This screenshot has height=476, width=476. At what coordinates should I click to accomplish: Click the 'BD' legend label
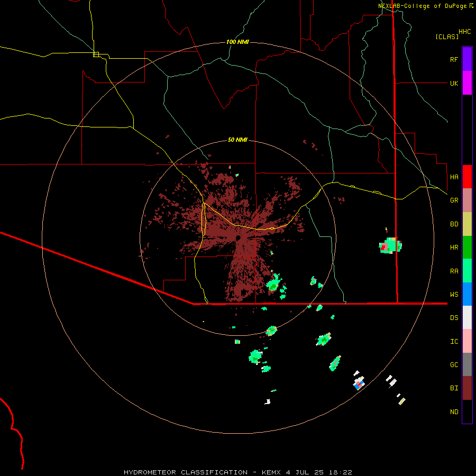[454, 224]
